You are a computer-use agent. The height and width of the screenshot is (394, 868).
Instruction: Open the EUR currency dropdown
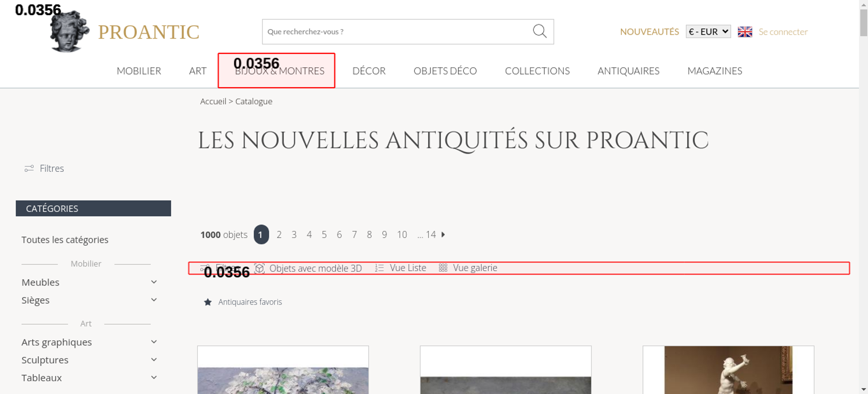click(x=708, y=32)
